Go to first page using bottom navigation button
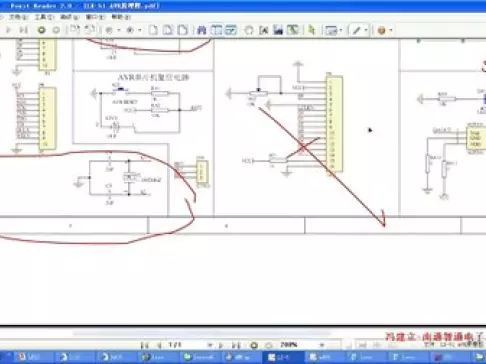 coord(144,345)
